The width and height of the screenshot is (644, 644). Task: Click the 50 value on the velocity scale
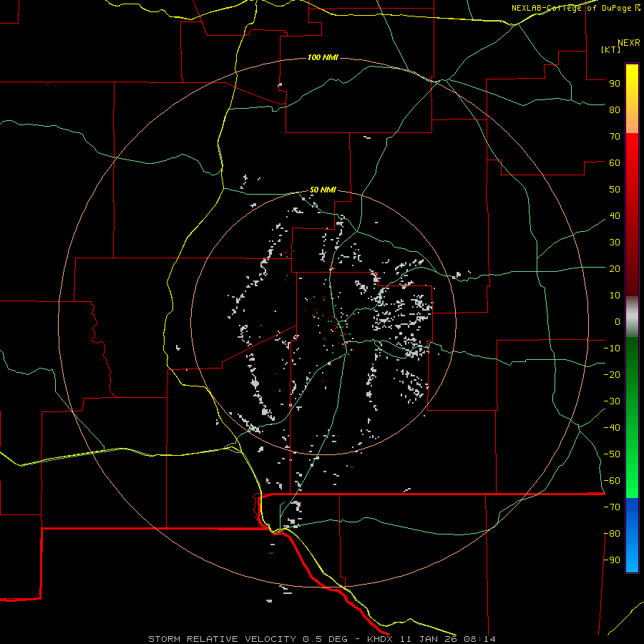(615, 190)
